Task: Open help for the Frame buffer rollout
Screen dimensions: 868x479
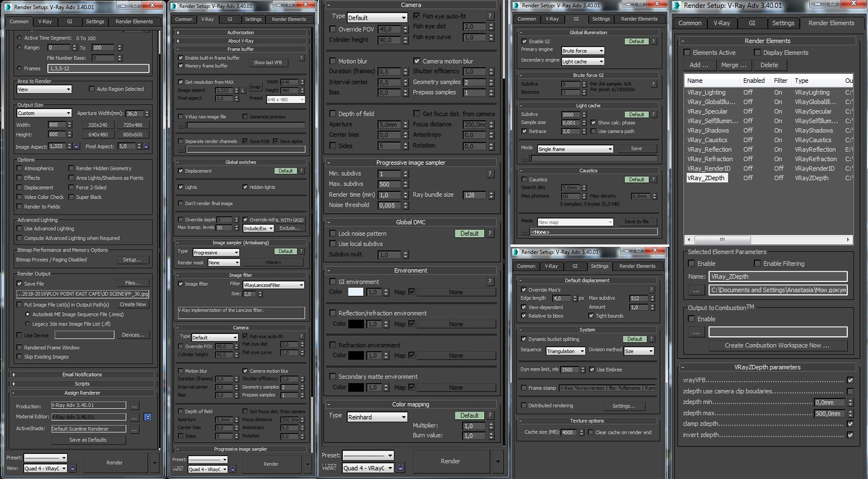Action: [302, 58]
